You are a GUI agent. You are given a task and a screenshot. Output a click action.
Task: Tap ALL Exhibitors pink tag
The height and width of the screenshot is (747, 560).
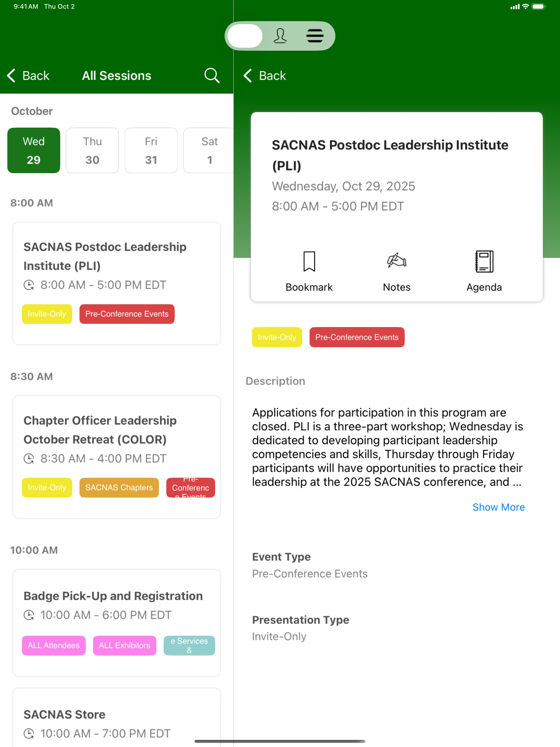click(125, 645)
